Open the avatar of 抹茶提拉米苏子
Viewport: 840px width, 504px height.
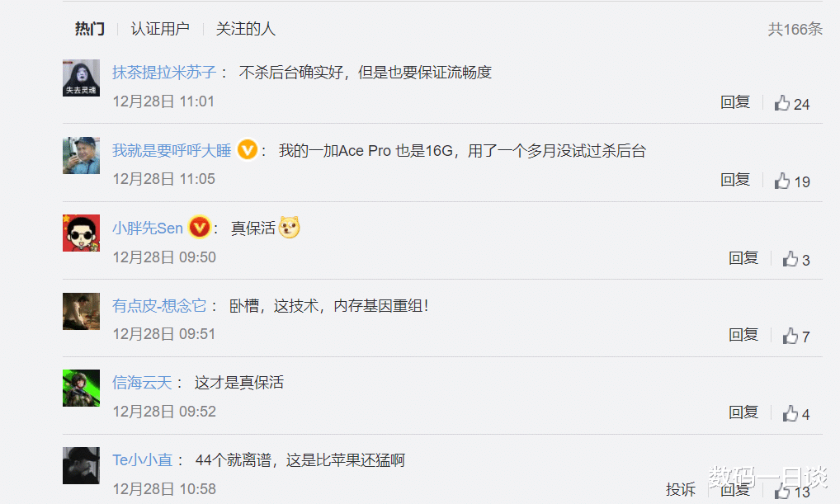coord(80,78)
